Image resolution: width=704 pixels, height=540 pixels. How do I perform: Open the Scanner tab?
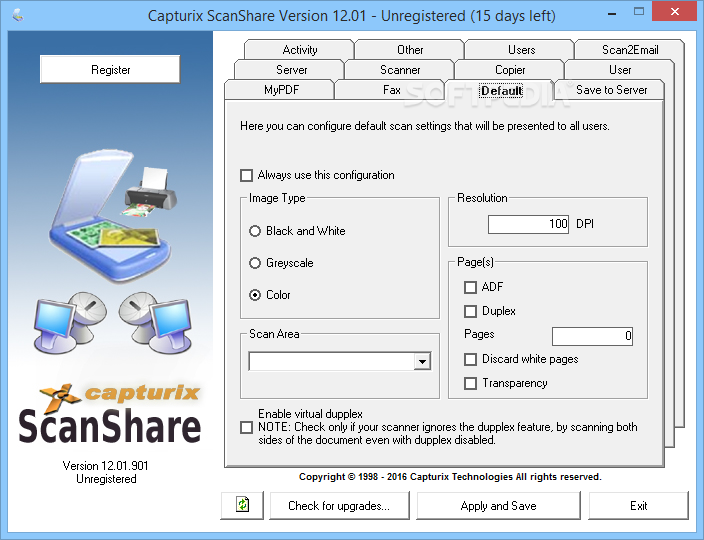(400, 70)
